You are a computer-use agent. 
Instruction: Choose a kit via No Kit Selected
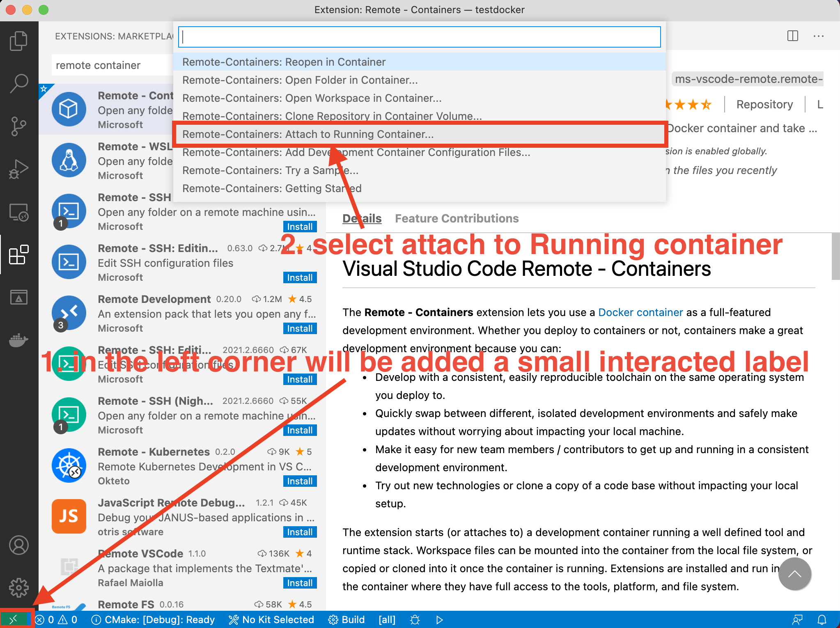pyautogui.click(x=272, y=619)
